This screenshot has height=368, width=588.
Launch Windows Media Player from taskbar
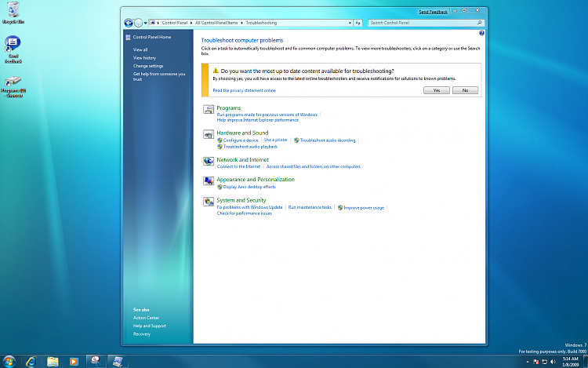click(x=74, y=361)
